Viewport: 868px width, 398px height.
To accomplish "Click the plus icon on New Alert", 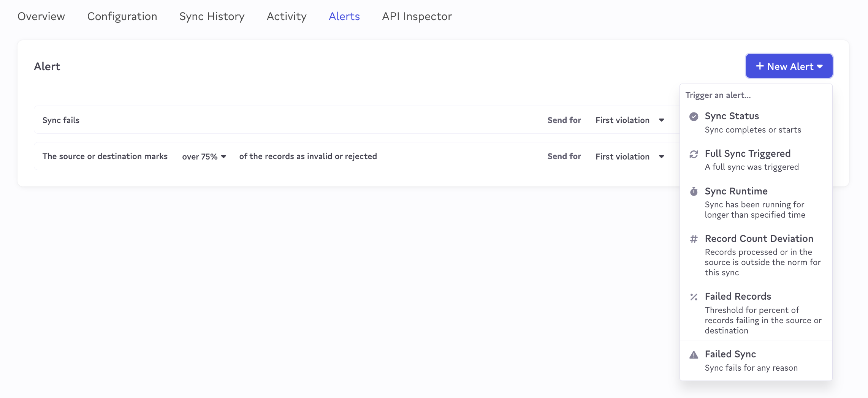I will coord(760,66).
